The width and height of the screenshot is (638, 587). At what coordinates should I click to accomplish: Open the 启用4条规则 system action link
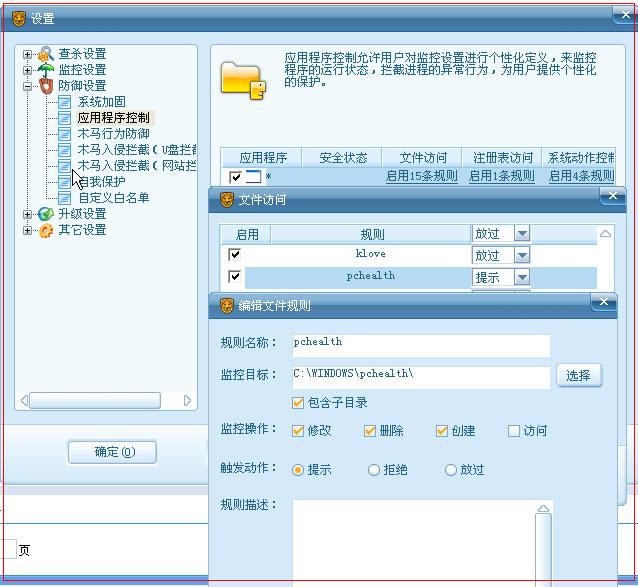coord(581,176)
